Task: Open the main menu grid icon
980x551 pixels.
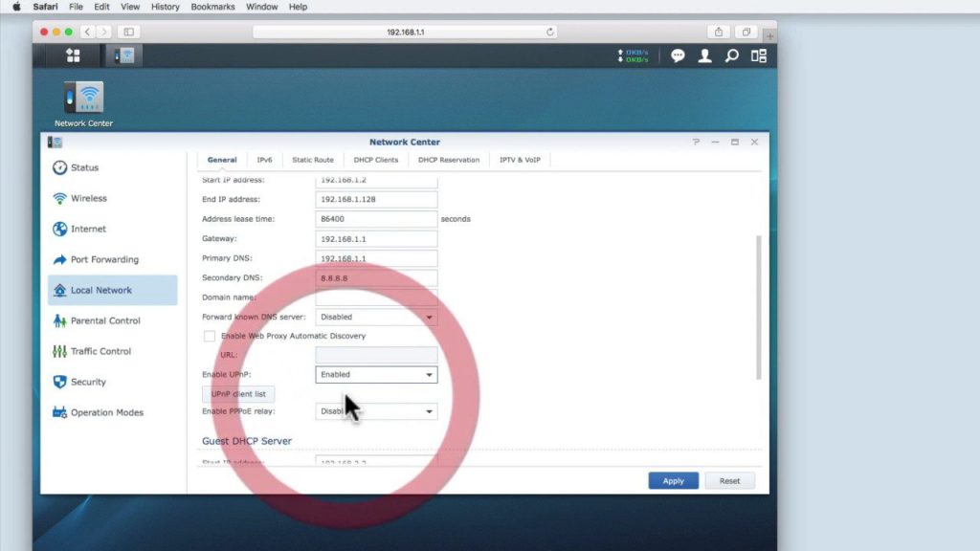Action: pyautogui.click(x=73, y=55)
